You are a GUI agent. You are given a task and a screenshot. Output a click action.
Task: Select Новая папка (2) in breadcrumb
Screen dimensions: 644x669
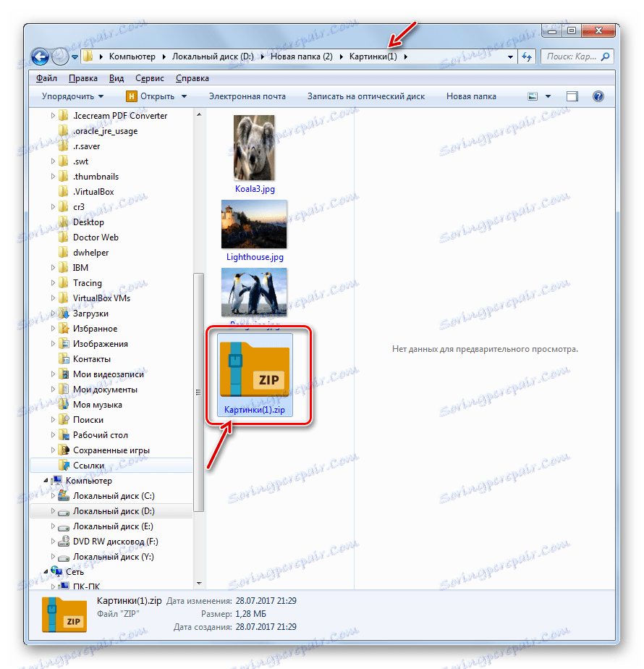click(302, 56)
